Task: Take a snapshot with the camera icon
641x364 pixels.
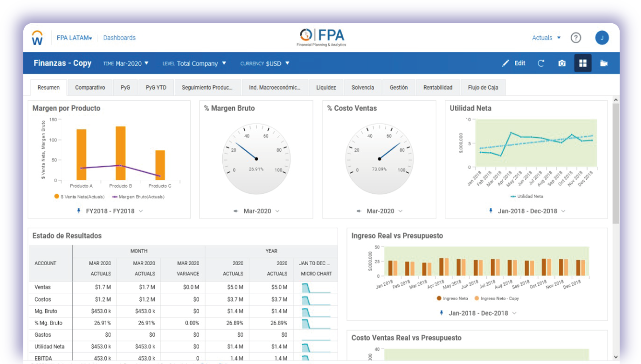Action: (x=562, y=63)
